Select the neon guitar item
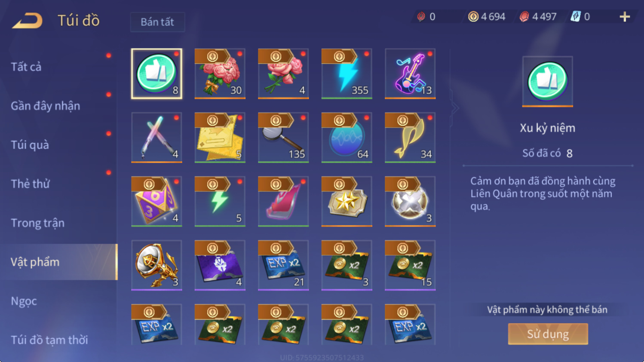Viewport: 644px width, 362px height. (x=410, y=74)
